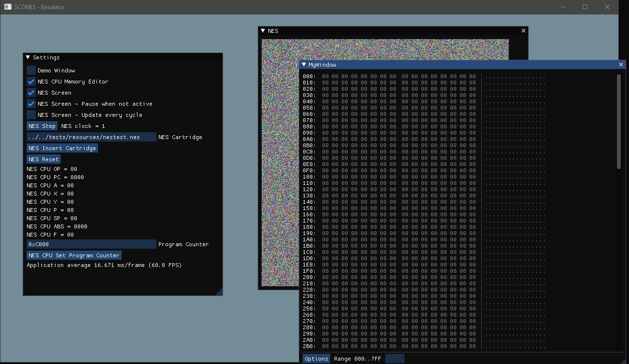Collapse the Settings window triangle
The width and height of the screenshot is (629, 364).
28,57
